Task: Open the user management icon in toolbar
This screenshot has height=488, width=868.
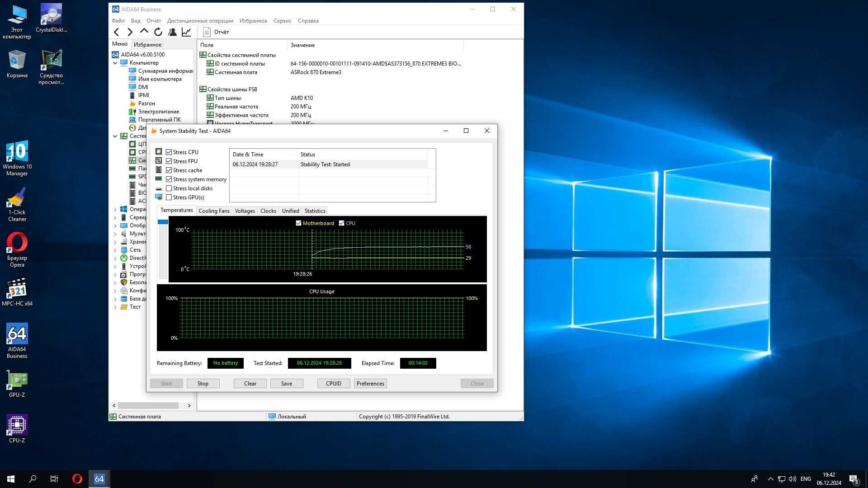Action: point(172,32)
